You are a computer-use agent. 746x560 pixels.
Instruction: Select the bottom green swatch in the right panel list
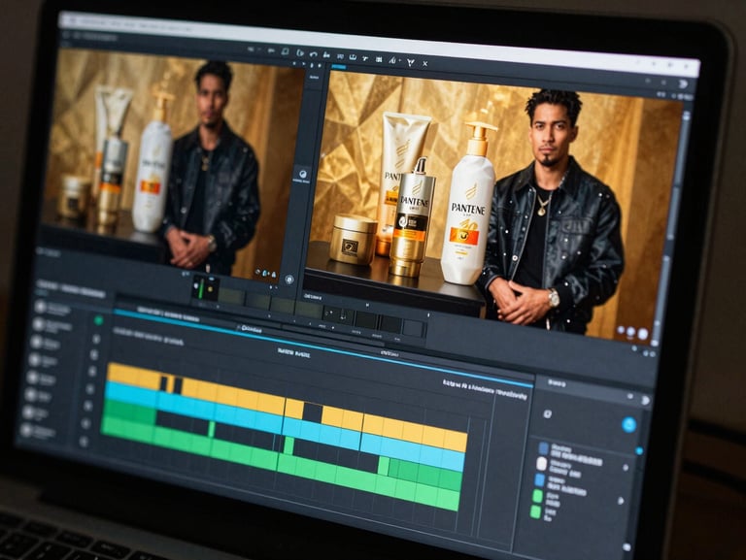pyautogui.click(x=536, y=512)
